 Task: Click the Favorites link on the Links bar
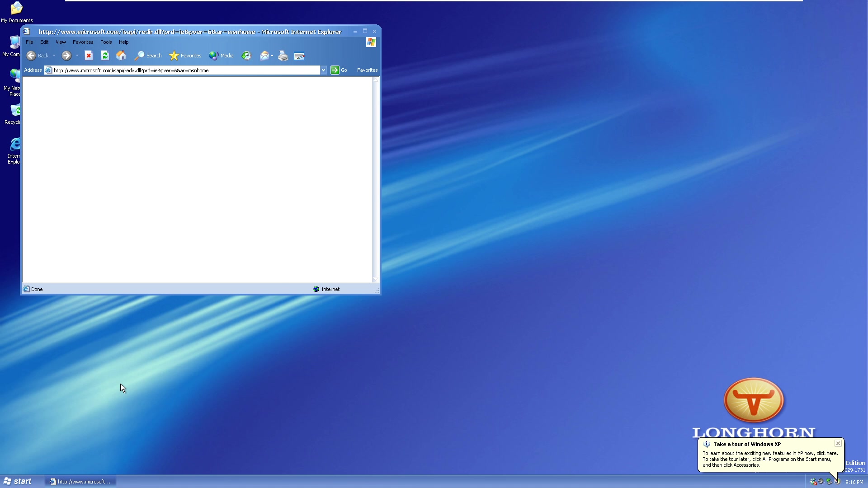(x=367, y=70)
